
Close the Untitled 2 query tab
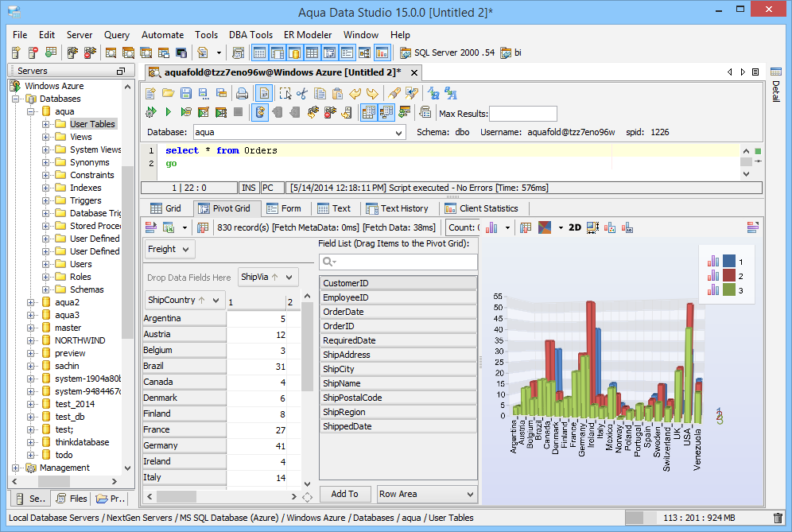point(414,72)
